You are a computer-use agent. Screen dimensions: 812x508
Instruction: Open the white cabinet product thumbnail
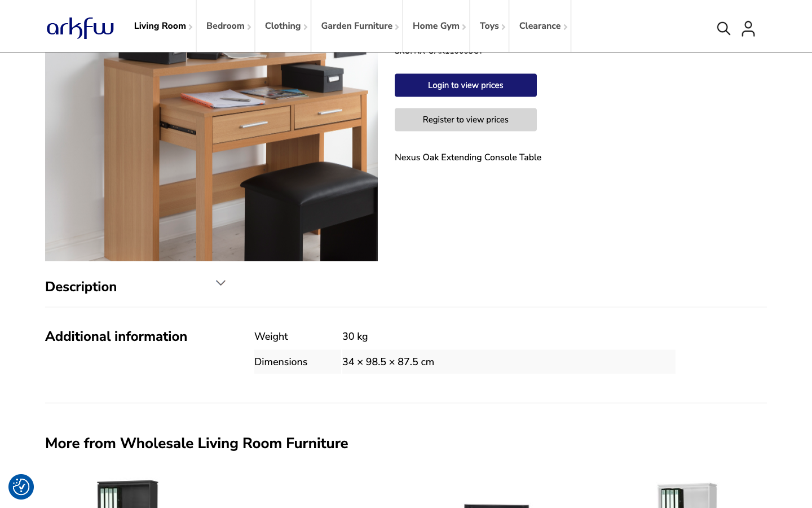687,495
